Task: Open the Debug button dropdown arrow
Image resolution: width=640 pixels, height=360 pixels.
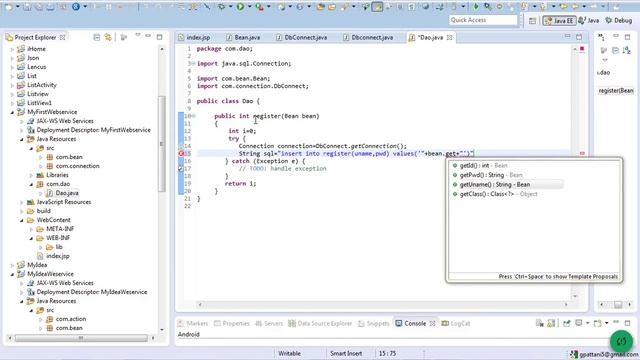Action: pyautogui.click(x=230, y=7)
